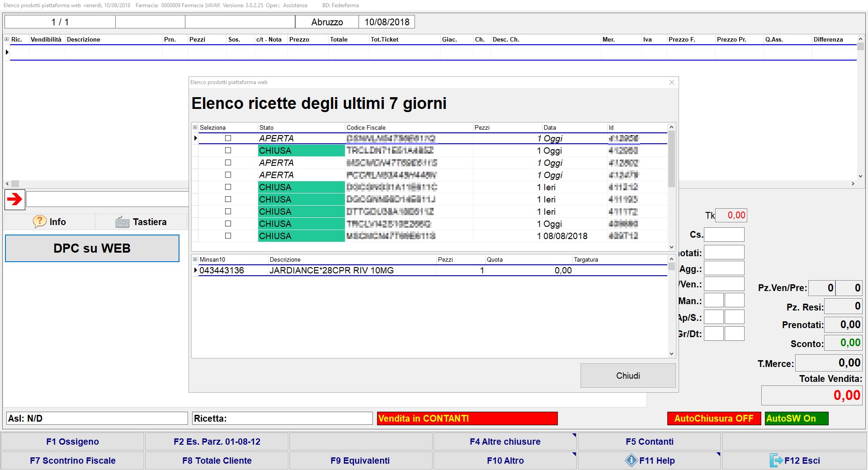The image size is (868, 470).
Task: Close the Elenco prodotti dialog with X
Action: 671,82
